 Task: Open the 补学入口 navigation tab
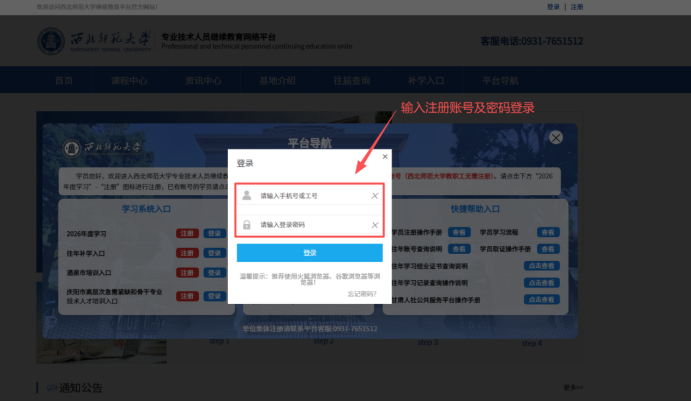tap(426, 81)
